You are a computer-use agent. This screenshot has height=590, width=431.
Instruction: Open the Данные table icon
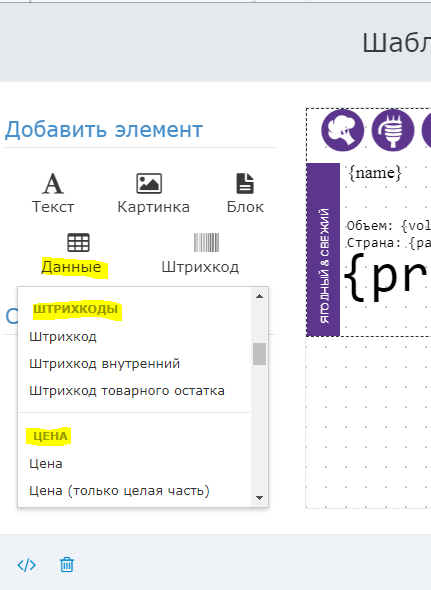pyautogui.click(x=78, y=242)
